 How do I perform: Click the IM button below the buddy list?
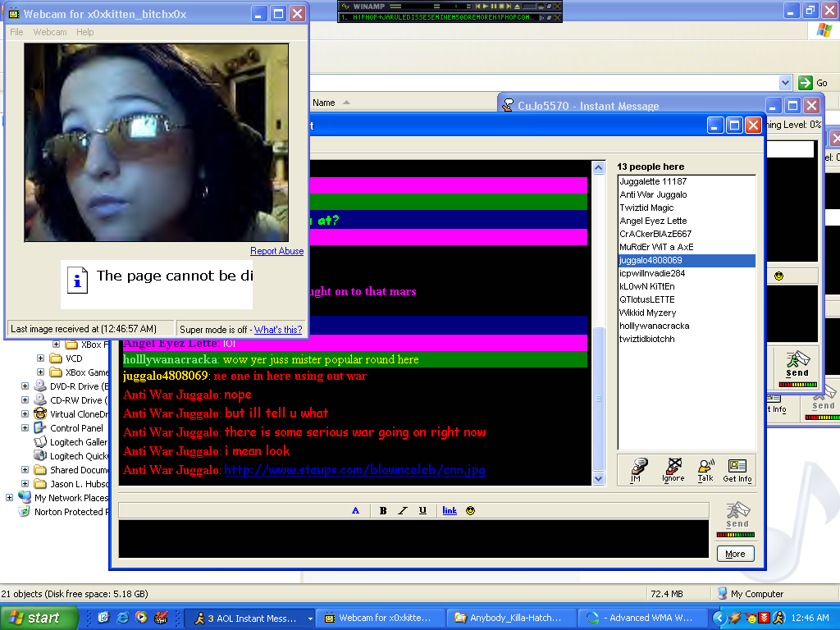coord(635,469)
